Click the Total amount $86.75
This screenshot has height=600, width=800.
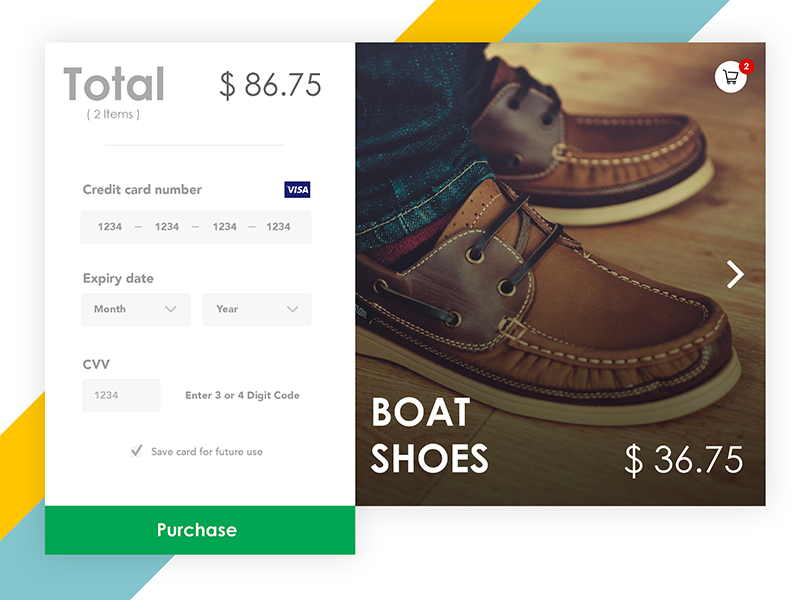273,85
